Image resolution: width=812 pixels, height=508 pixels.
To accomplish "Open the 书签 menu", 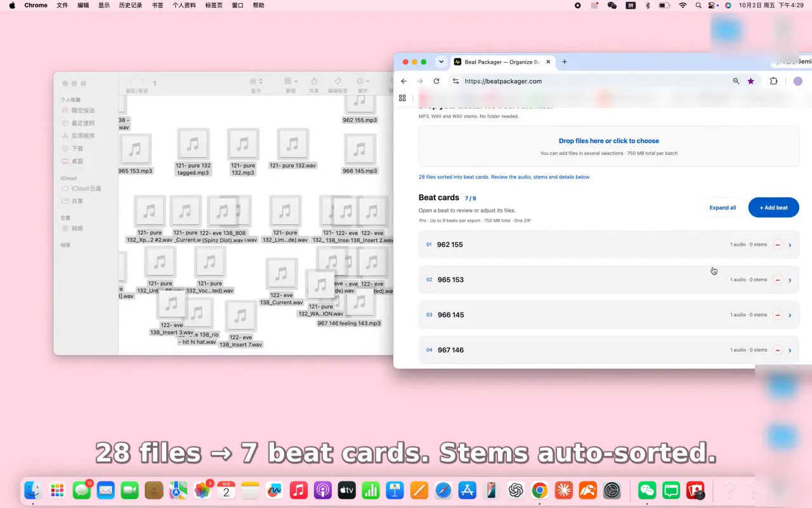I will (157, 5).
